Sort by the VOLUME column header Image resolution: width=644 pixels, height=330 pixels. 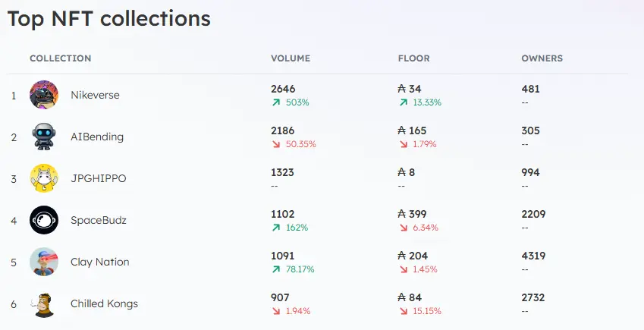[x=290, y=58]
